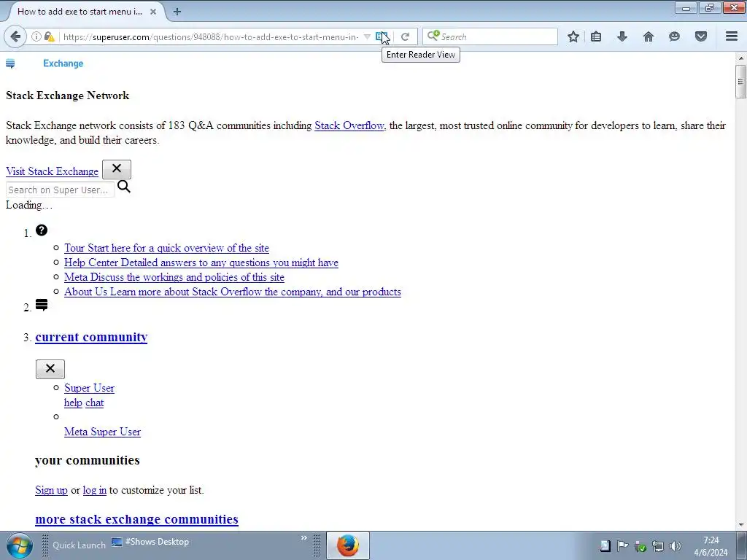Select the 'How to add exe to start menu' tab
Screen dimensions: 747x560
(x=80, y=12)
